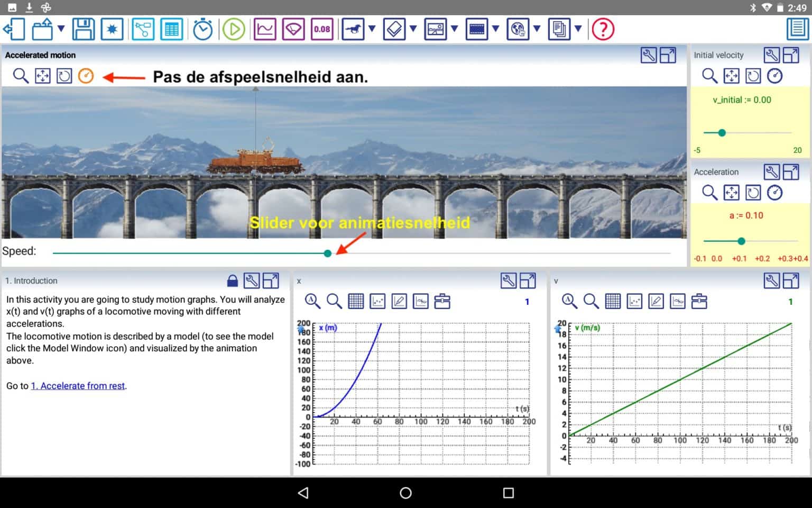Toggle grid display in the x graph

pos(356,302)
